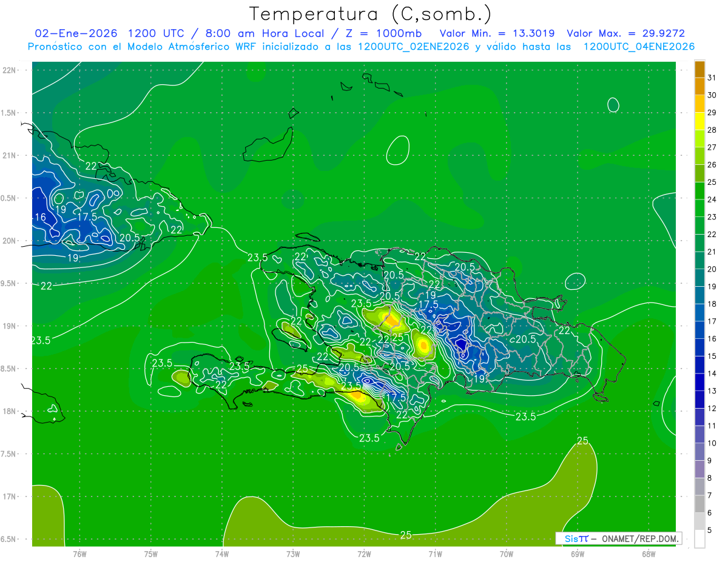Viewport: 728px width, 562px height.
Task: Click the "75W" longitude axis label
Action: tap(151, 554)
